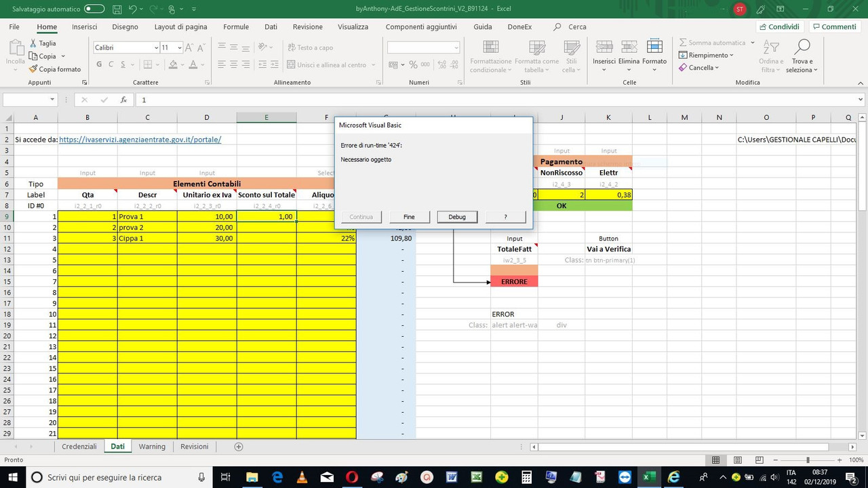Apply bold with the G icon
This screenshot has width=868, height=488.
98,63
